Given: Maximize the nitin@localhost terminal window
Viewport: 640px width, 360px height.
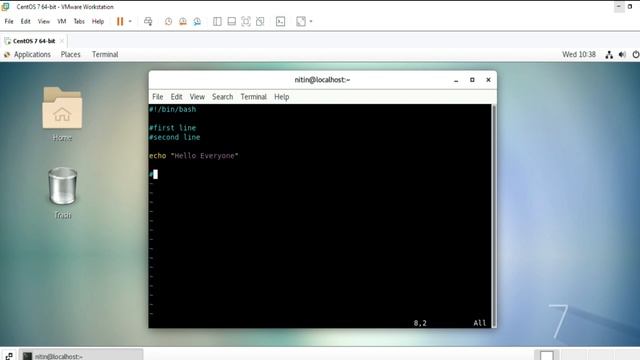Looking at the screenshot, I should (x=472, y=80).
